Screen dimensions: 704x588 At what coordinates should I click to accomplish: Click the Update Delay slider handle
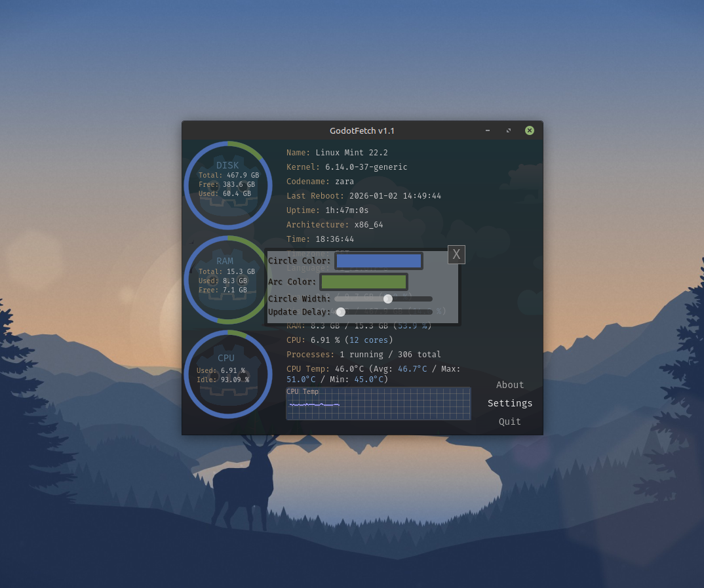point(341,312)
